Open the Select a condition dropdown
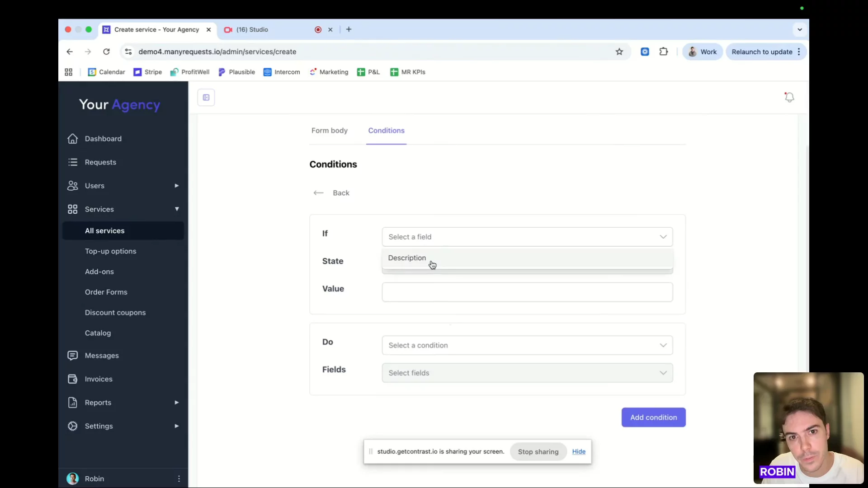The image size is (868, 488). 527,345
